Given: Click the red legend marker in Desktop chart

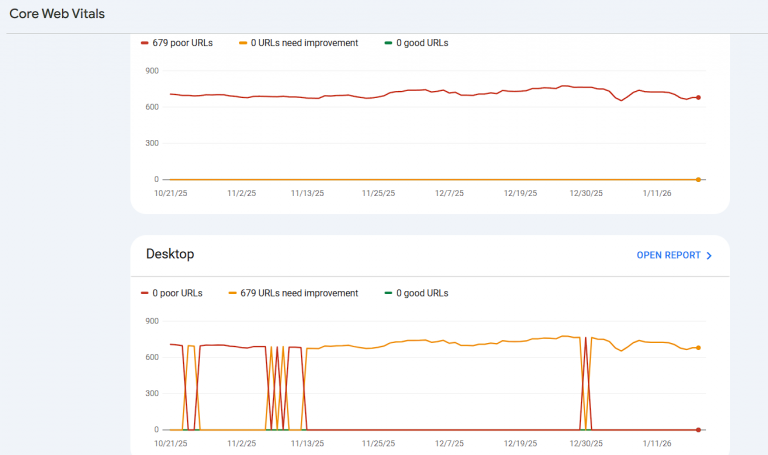Looking at the screenshot, I should [x=145, y=293].
